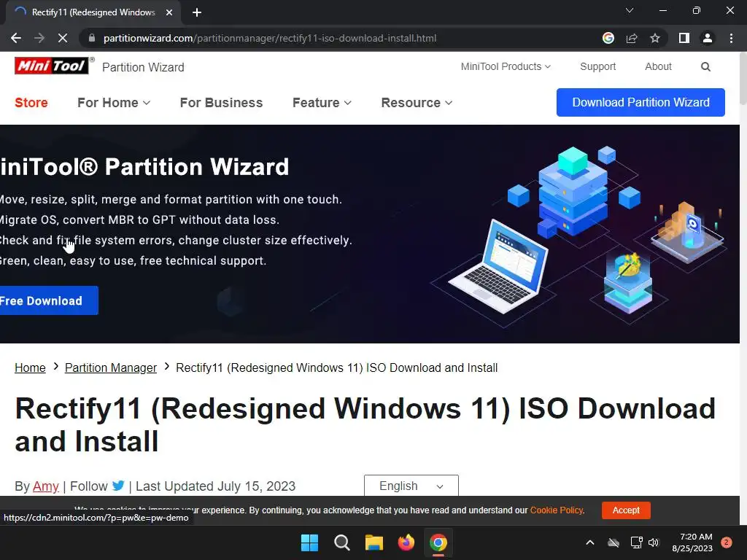
Task: Click the Rectify11 article heading
Action: tap(365, 425)
